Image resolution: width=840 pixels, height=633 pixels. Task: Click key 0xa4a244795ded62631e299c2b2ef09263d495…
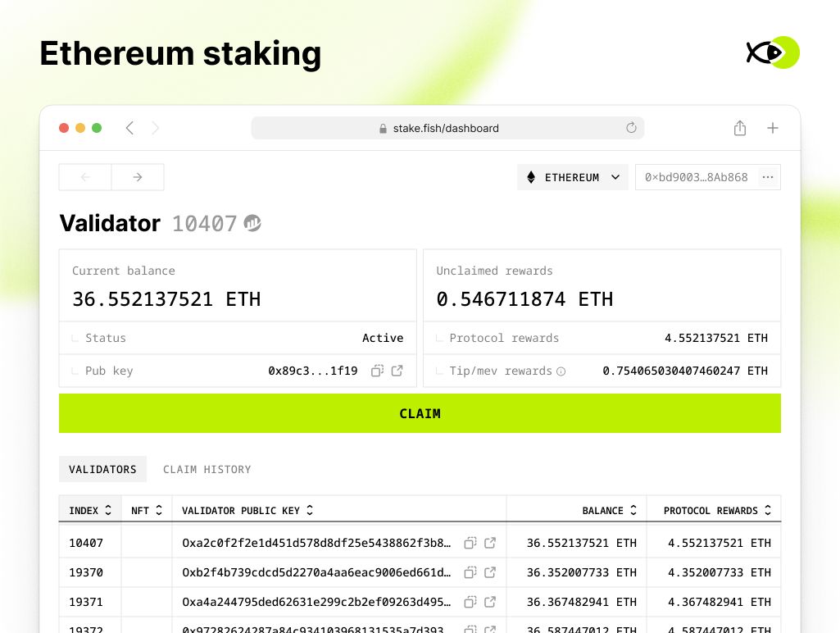click(x=316, y=602)
